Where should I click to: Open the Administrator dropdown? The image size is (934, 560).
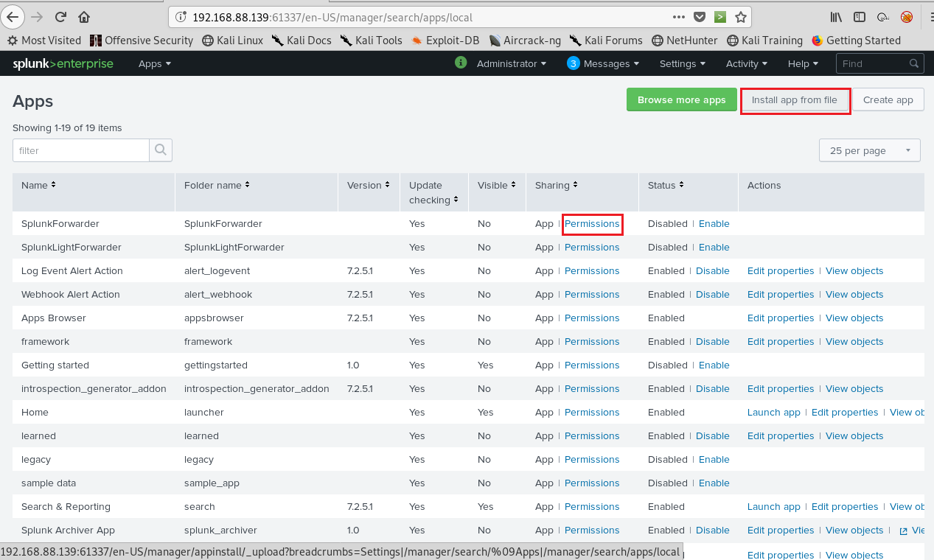click(512, 63)
